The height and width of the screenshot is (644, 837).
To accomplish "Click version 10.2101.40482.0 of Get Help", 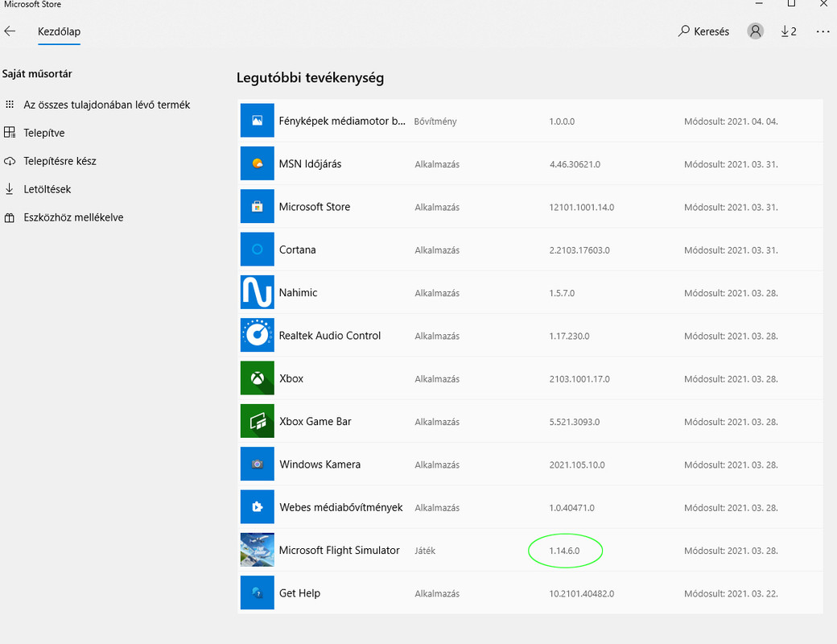I will (x=581, y=593).
